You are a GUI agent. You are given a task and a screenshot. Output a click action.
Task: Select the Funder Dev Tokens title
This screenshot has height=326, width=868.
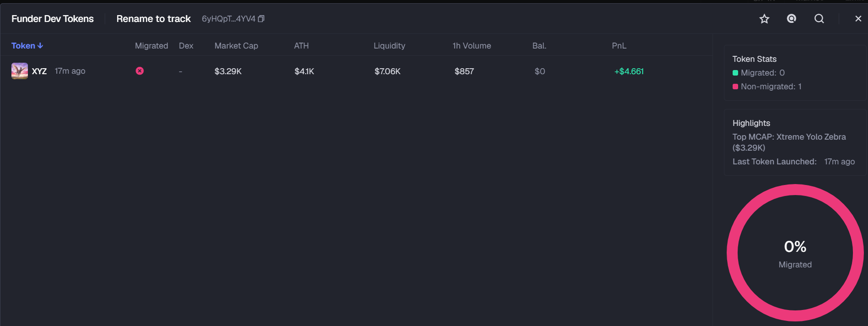point(53,19)
